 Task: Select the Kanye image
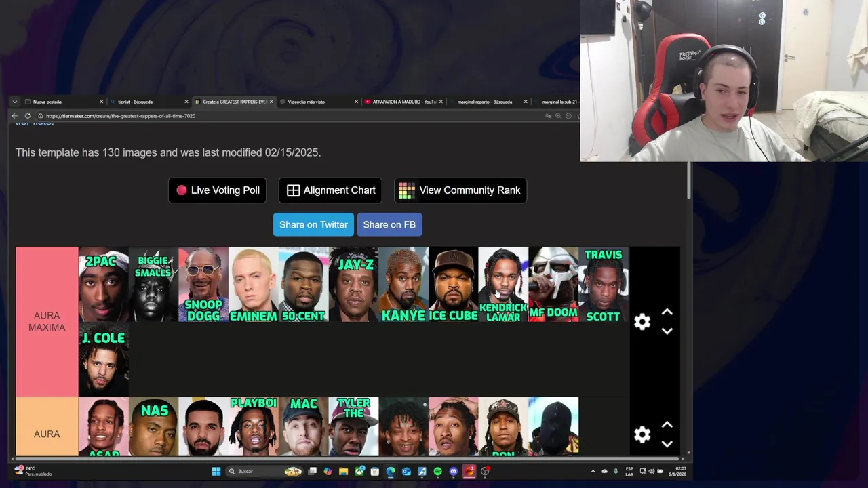(403, 284)
